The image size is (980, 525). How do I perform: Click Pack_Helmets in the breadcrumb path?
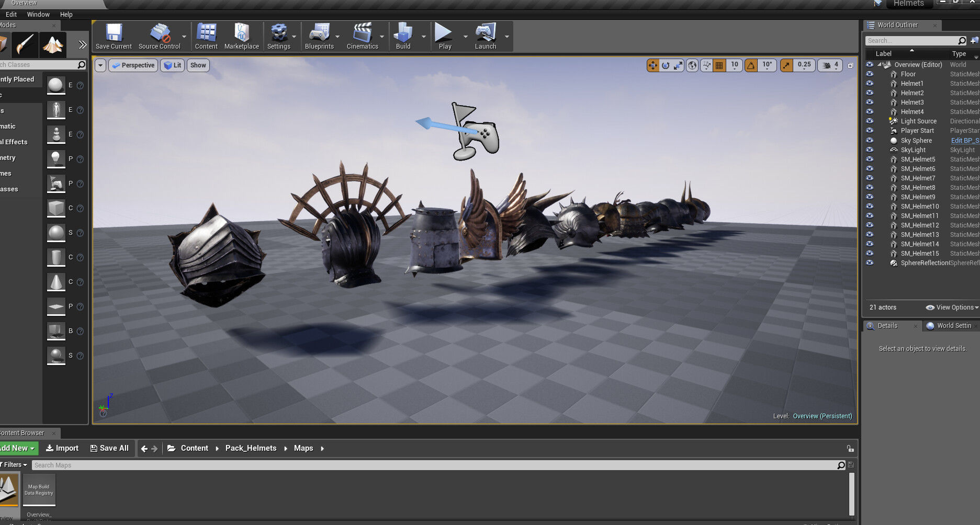[251, 448]
